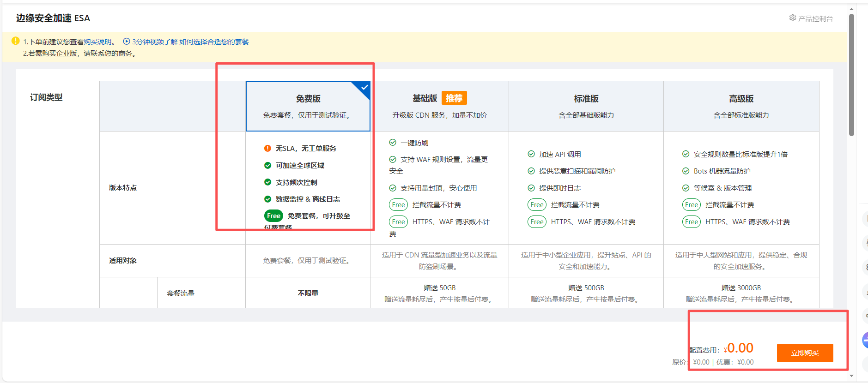868x383 pixels.
Task: Click 升级版 CDN 服务，加量不加价 subtitle
Action: coord(439,115)
